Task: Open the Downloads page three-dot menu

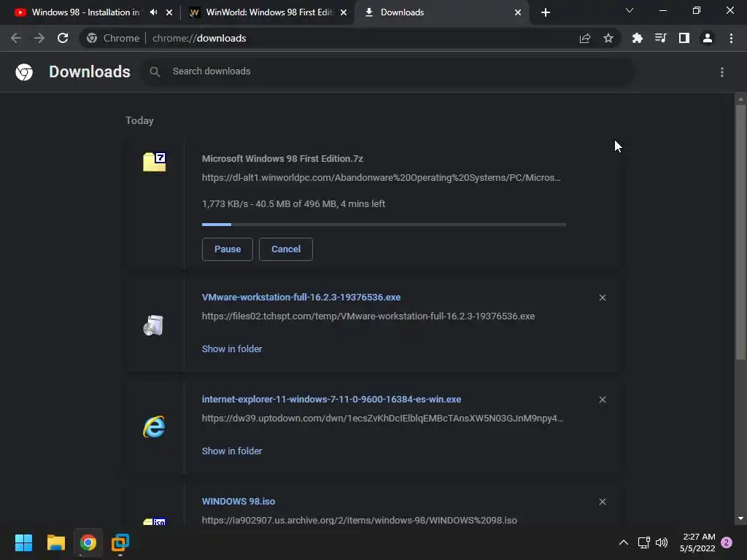Action: coord(722,72)
